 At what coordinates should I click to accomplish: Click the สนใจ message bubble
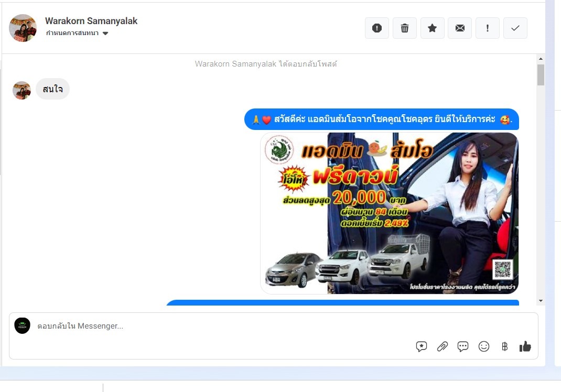coord(52,89)
